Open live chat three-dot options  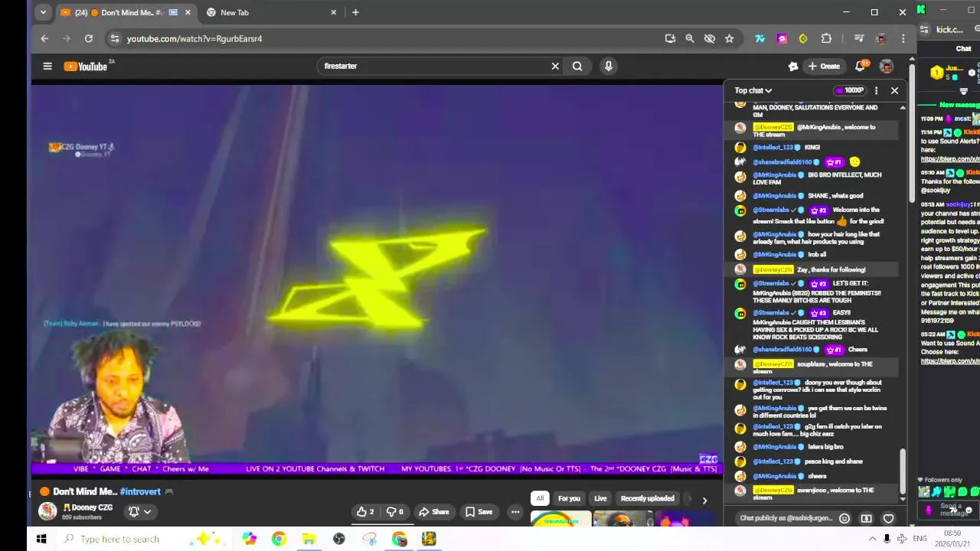click(x=877, y=90)
